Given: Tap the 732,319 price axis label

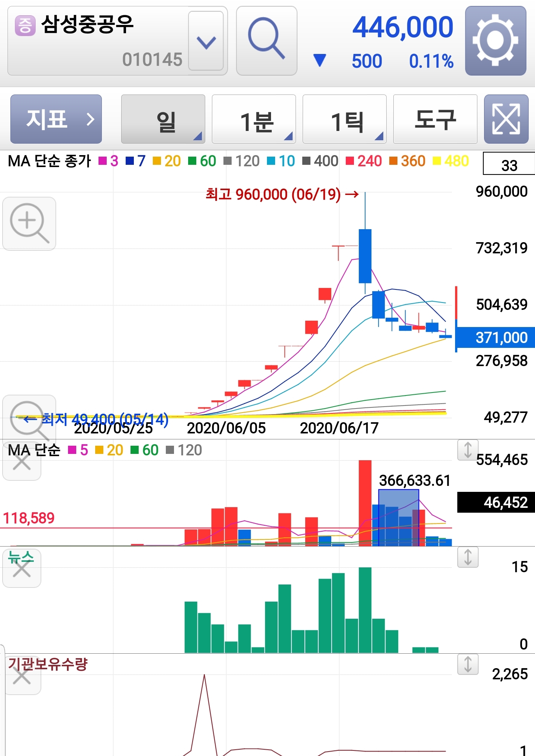Looking at the screenshot, I should coord(502,248).
